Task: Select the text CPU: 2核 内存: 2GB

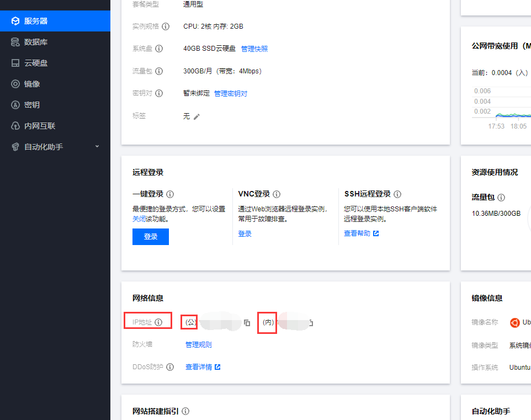Action: pos(214,26)
